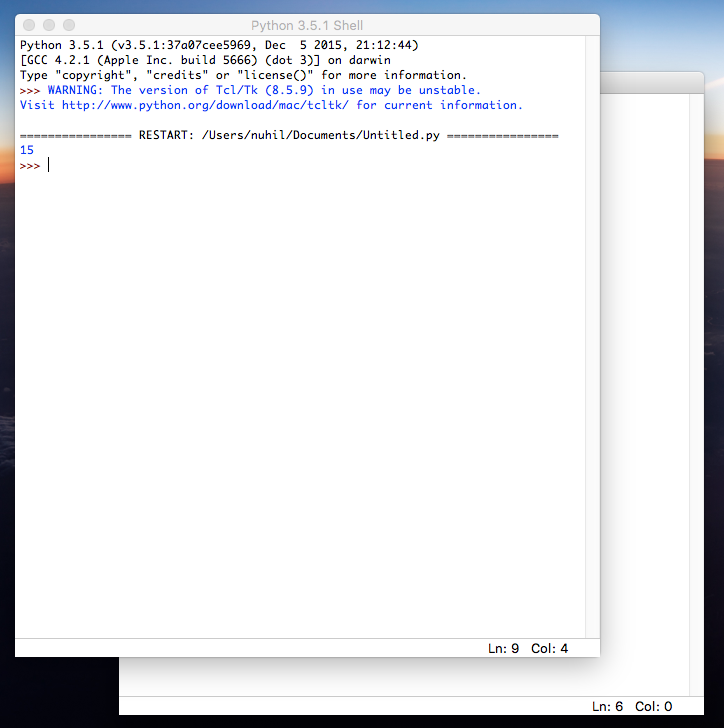Click the zoom button of Python Shell window
Image resolution: width=724 pixels, height=728 pixels.
(x=69, y=25)
